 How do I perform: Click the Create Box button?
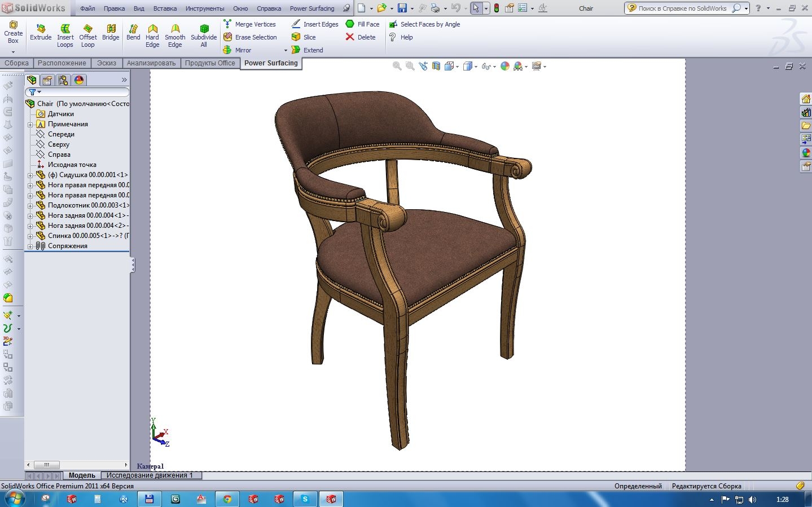[x=13, y=34]
